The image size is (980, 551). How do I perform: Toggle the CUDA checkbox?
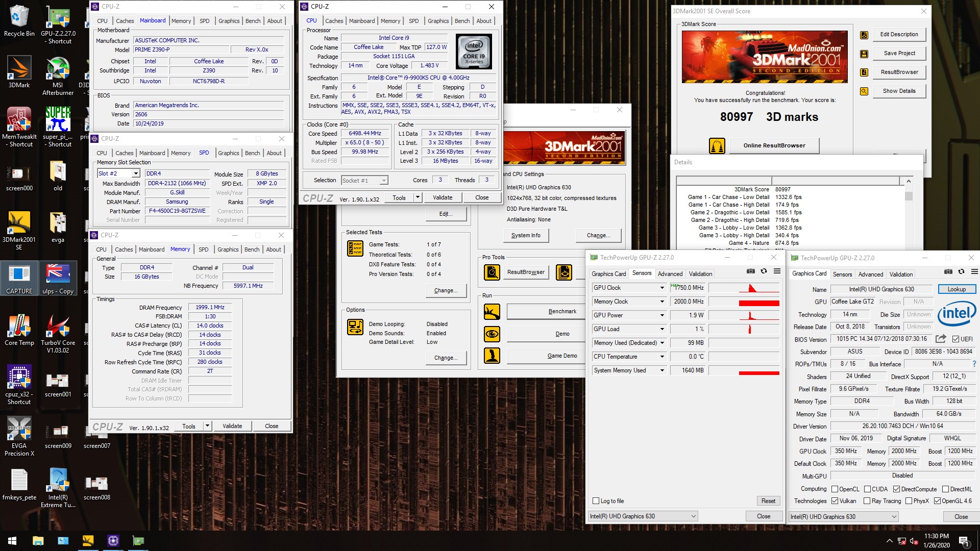pyautogui.click(x=867, y=489)
